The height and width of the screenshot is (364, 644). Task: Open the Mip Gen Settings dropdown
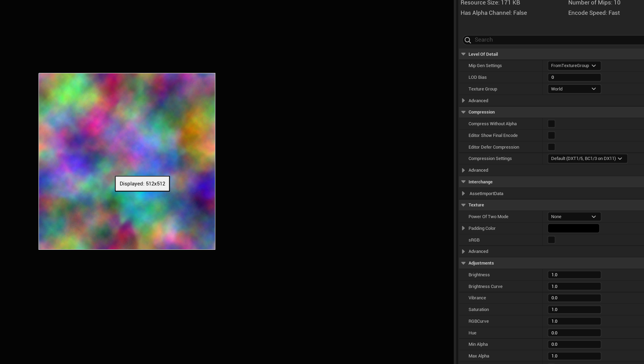pyautogui.click(x=574, y=66)
